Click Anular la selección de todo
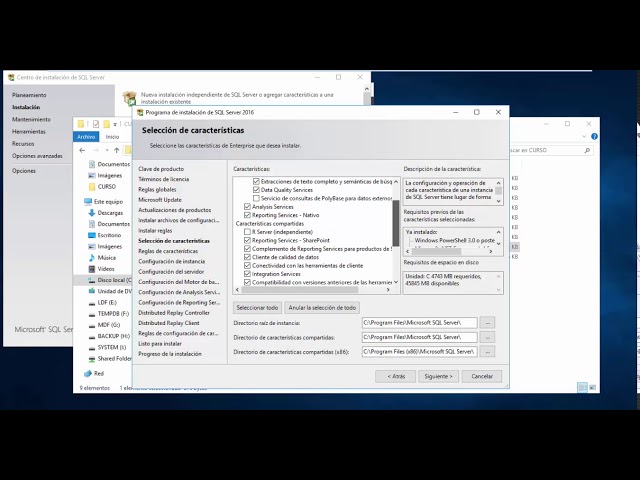The height and width of the screenshot is (480, 640). pos(322,308)
